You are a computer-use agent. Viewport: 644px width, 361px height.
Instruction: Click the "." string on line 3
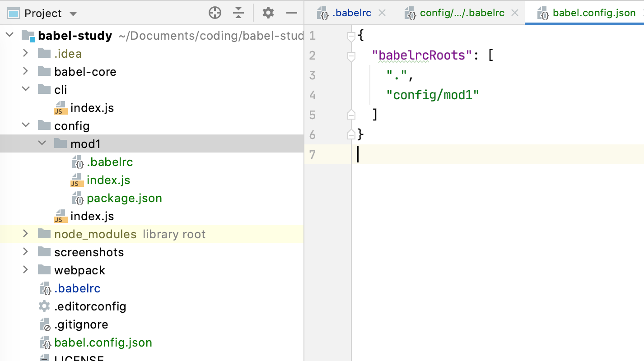point(397,75)
